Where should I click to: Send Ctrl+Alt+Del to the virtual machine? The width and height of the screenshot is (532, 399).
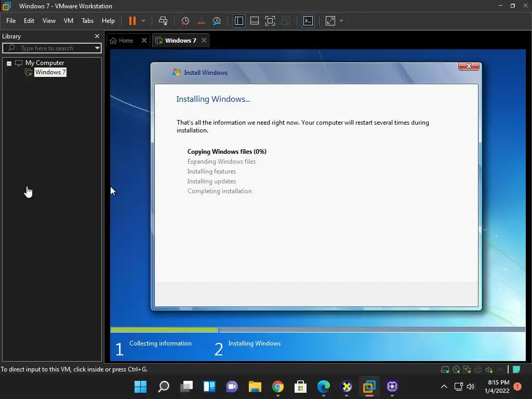tap(163, 21)
